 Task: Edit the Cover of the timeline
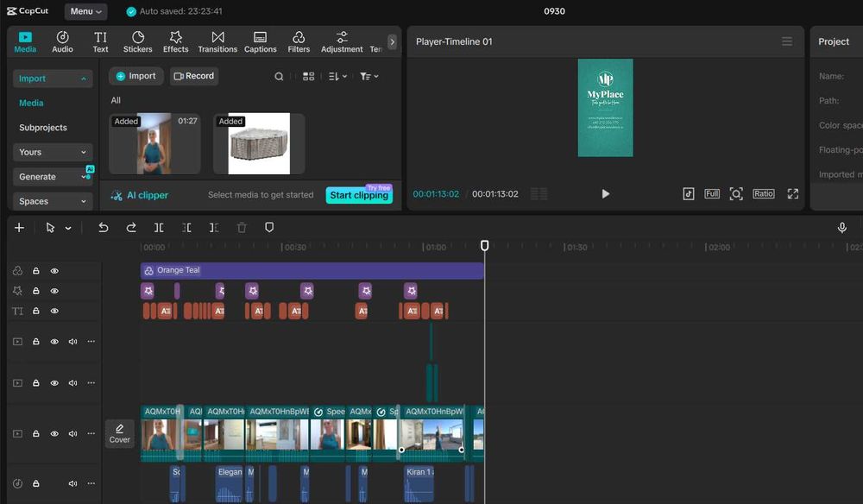(x=119, y=433)
